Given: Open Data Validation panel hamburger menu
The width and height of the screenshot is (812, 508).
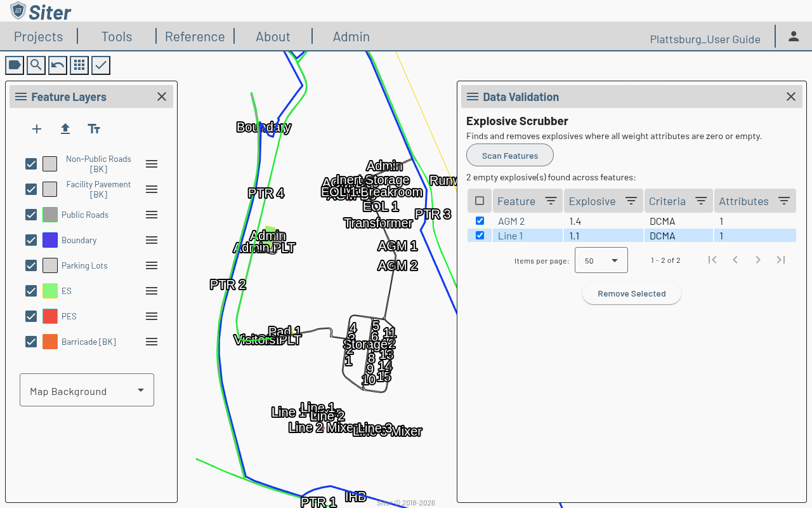Looking at the screenshot, I should pos(473,97).
